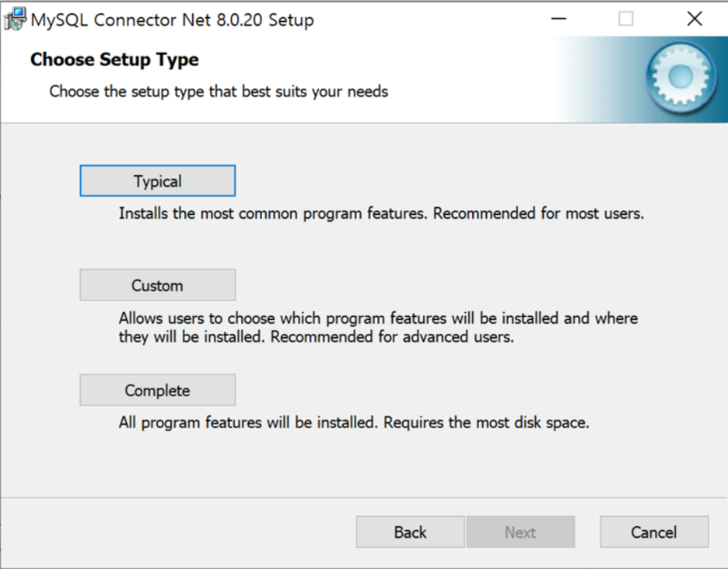728x569 pixels.
Task: Click the subtitle about best suits your needs
Action: pos(219,92)
